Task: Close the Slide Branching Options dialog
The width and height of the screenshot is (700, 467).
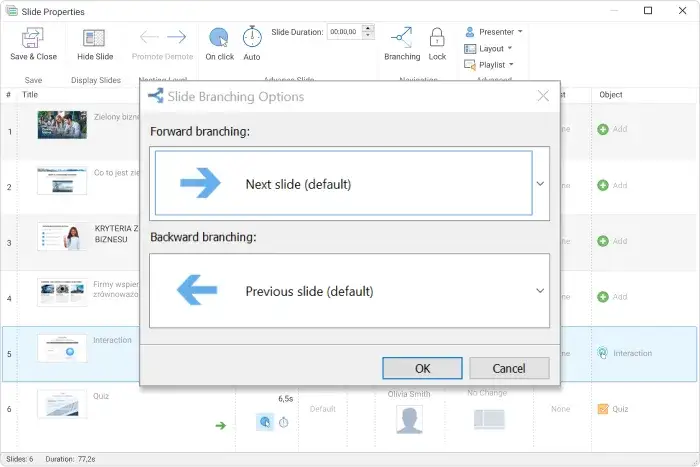Action: [x=543, y=96]
